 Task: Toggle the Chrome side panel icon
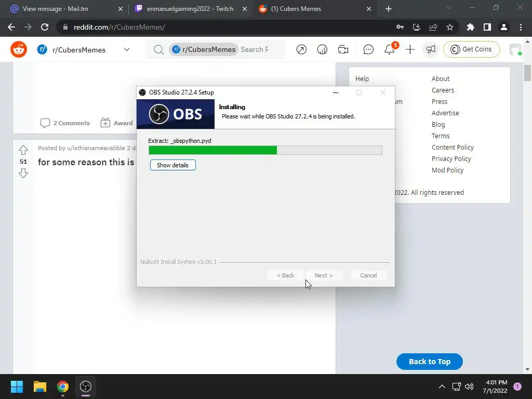[487, 27]
